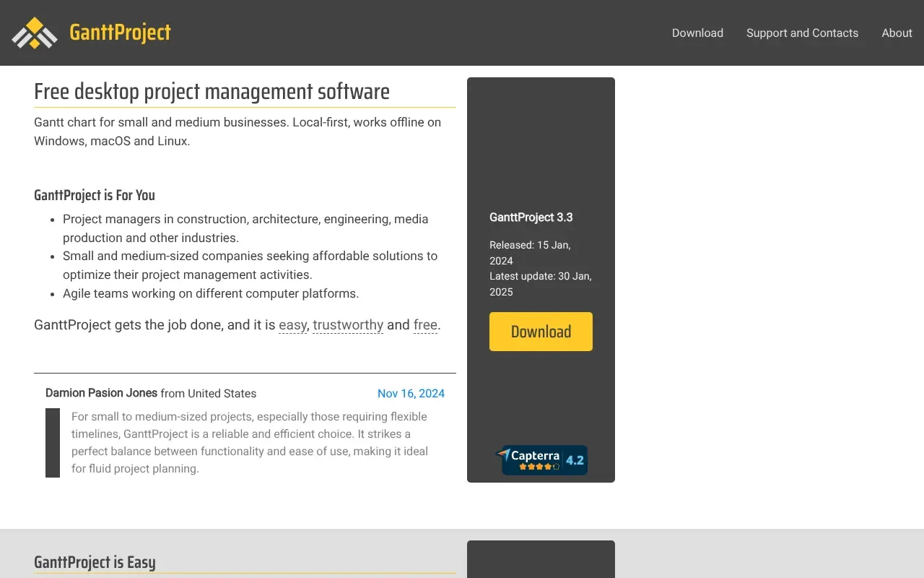The height and width of the screenshot is (578, 924).
Task: Click the "GanttProject is Easy" section heading
Action: (x=95, y=562)
